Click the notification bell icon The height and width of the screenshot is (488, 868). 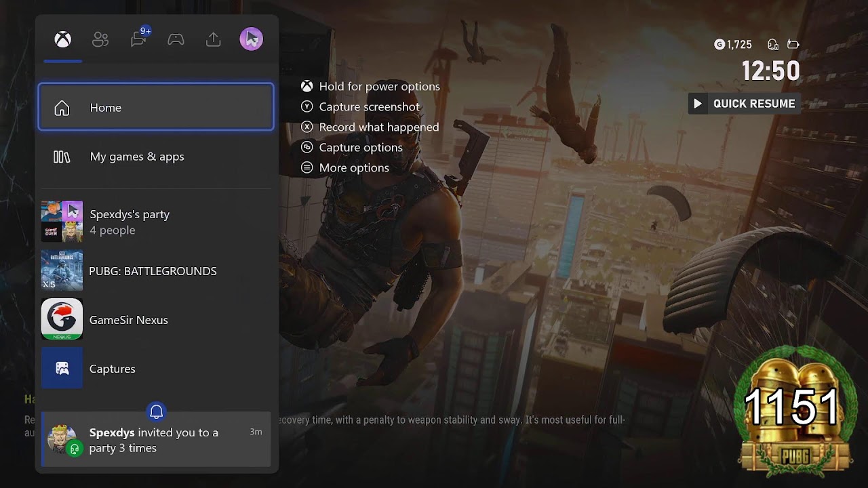[157, 411]
